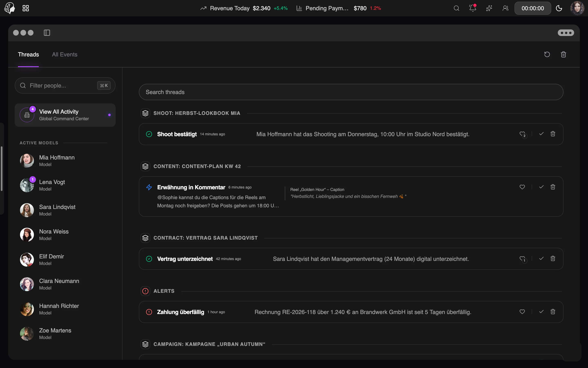Open notifications bell icon
Viewport: 588px width, 368px height.
tap(473, 8)
